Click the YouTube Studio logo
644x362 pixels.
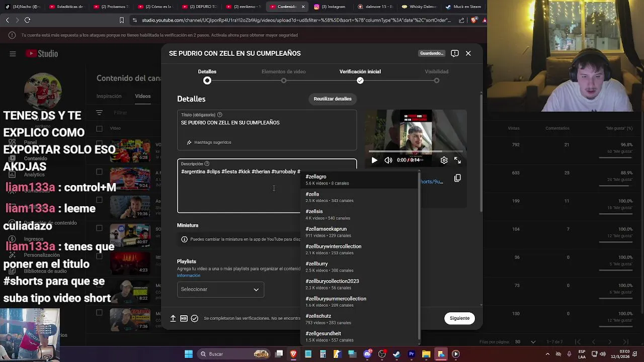click(42, 54)
